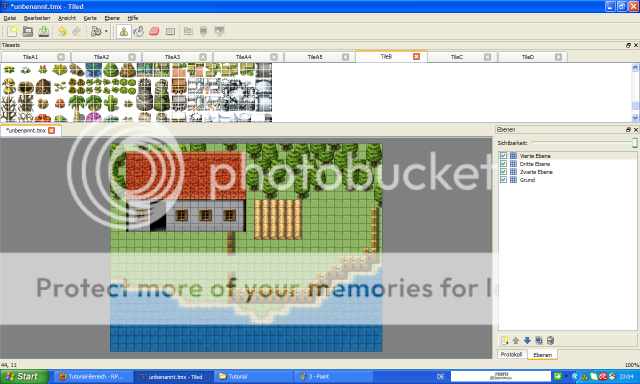640x384 pixels.
Task: Select the Stamp Brush tool
Action: click(124, 31)
